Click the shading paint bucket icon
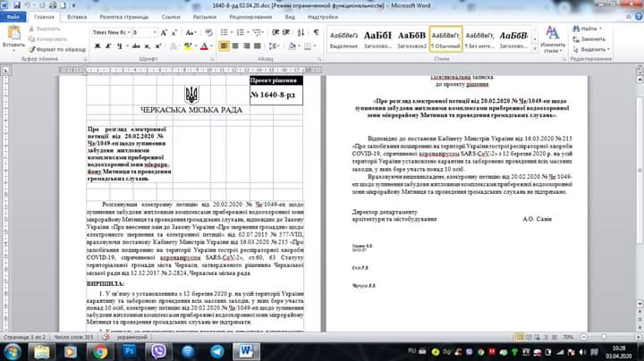 point(292,46)
